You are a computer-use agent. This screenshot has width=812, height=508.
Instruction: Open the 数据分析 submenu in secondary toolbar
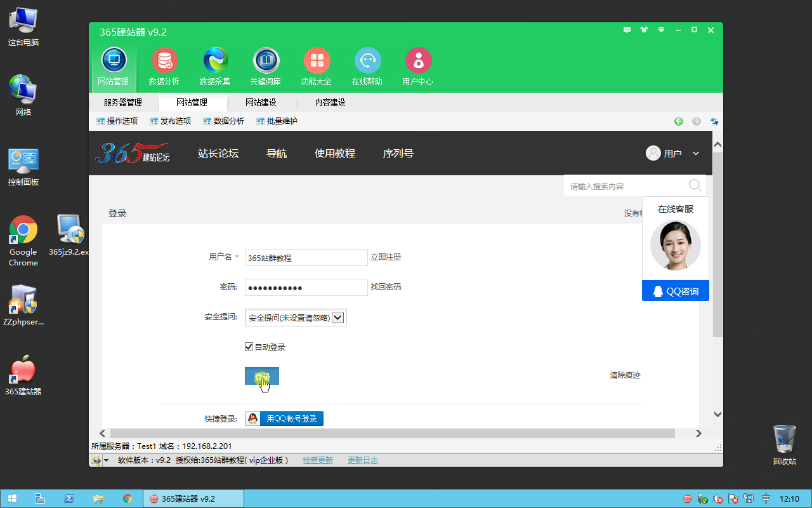click(x=223, y=121)
